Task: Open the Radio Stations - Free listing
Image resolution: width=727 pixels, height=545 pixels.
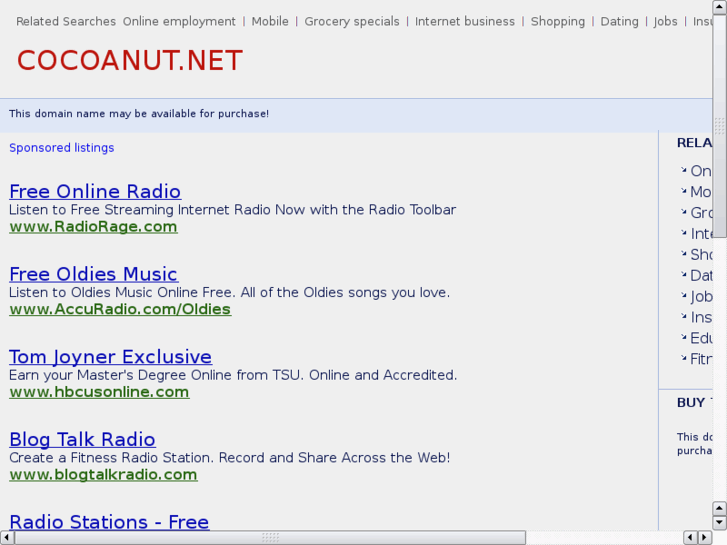Action: (x=109, y=522)
